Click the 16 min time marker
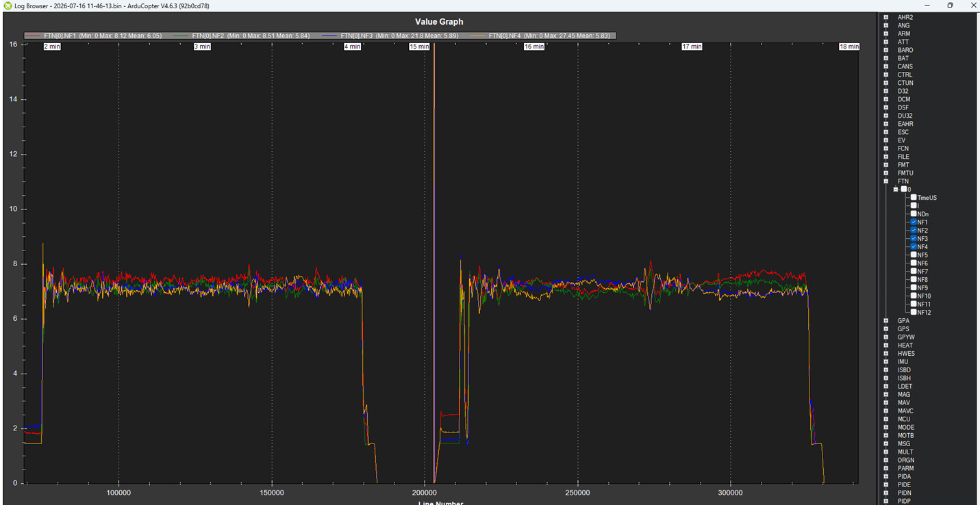 point(534,47)
